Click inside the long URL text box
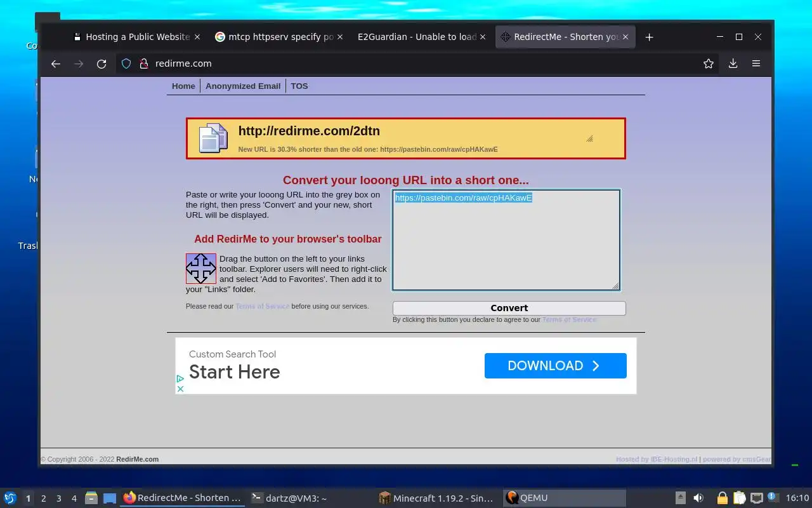 point(506,240)
